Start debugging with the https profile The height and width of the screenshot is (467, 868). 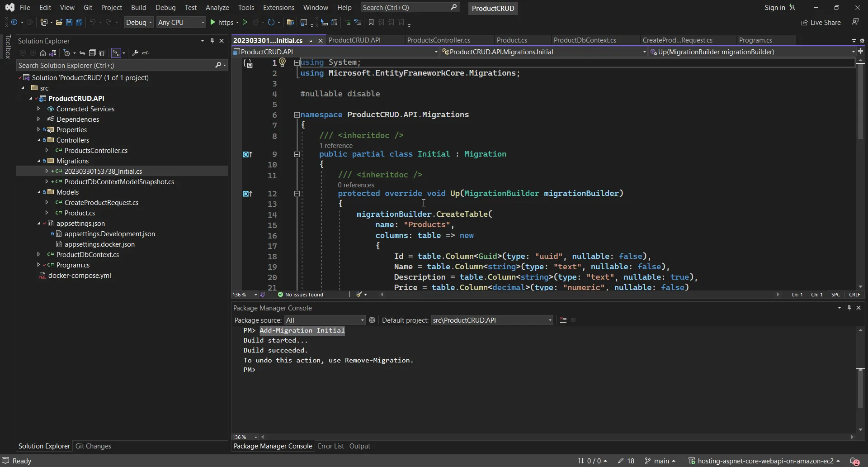coord(213,22)
